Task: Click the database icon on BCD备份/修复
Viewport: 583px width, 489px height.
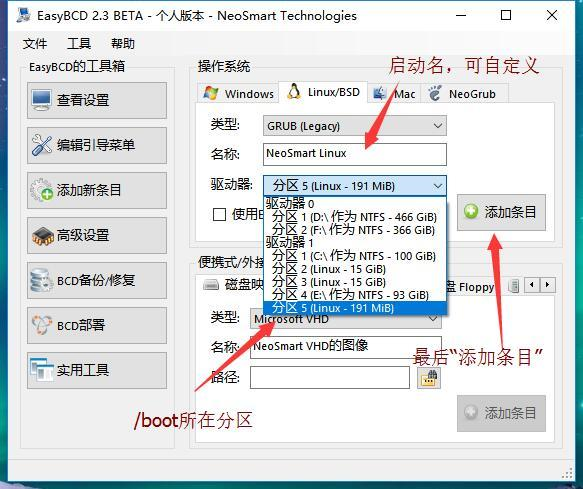Action: [x=41, y=280]
